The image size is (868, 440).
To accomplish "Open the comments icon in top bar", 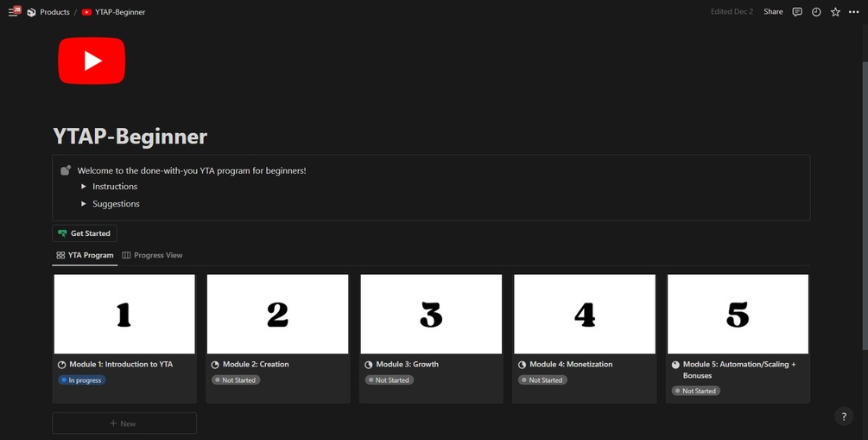I will [x=797, y=12].
